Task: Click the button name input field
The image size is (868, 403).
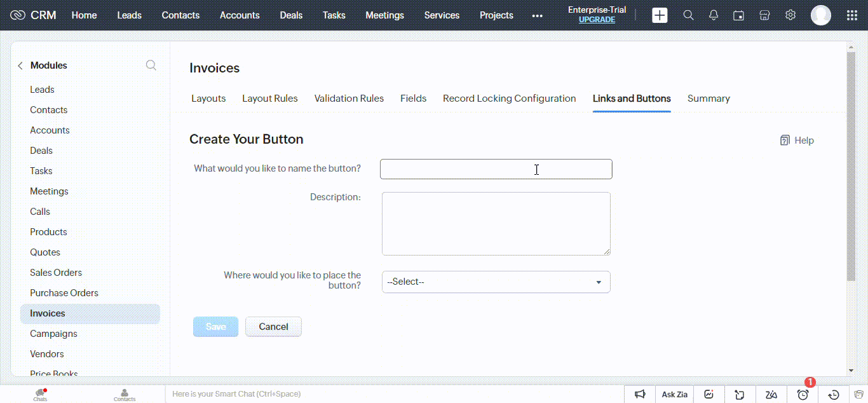Action: 496,168
